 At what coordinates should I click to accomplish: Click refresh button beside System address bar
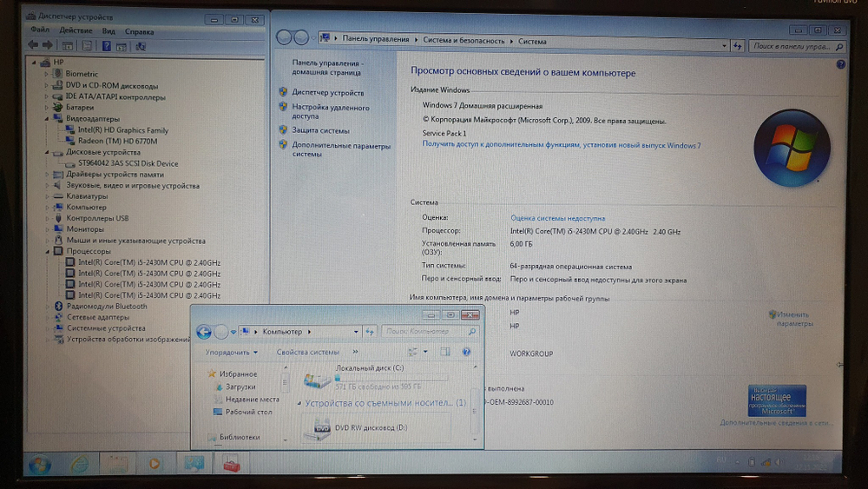point(737,46)
